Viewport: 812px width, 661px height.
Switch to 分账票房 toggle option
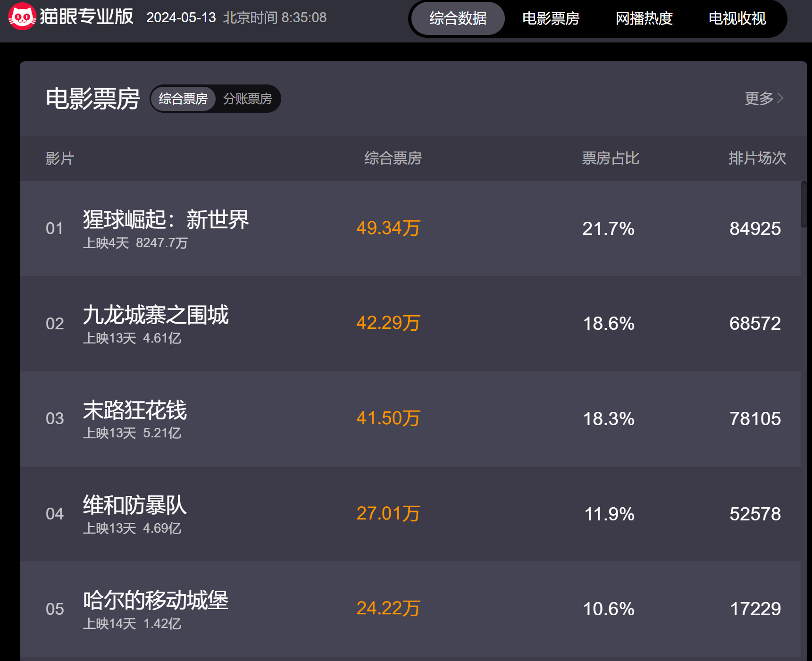247,99
